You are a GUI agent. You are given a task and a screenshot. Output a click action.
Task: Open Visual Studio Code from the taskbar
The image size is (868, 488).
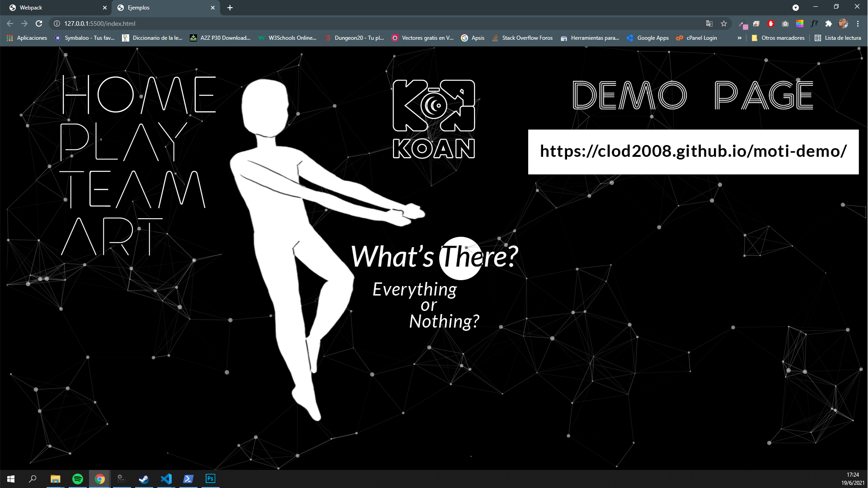[x=166, y=479]
